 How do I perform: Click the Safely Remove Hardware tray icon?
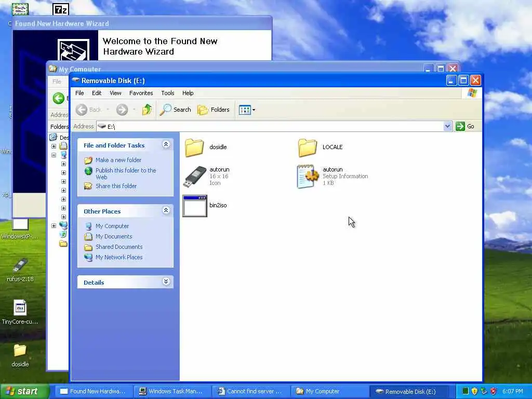[484, 391]
